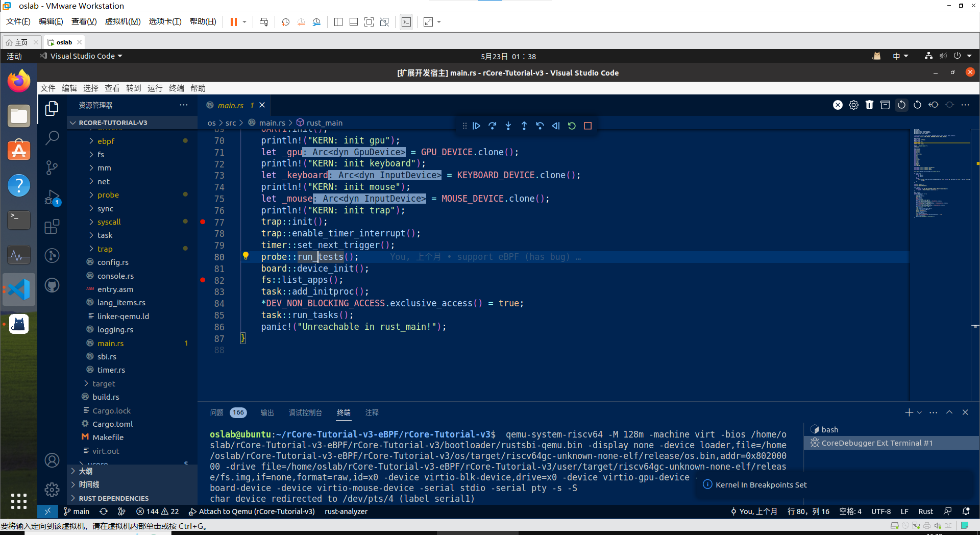The width and height of the screenshot is (980, 535).
Task: Launch Firefox from the Ubuntu dock
Action: (x=19, y=81)
